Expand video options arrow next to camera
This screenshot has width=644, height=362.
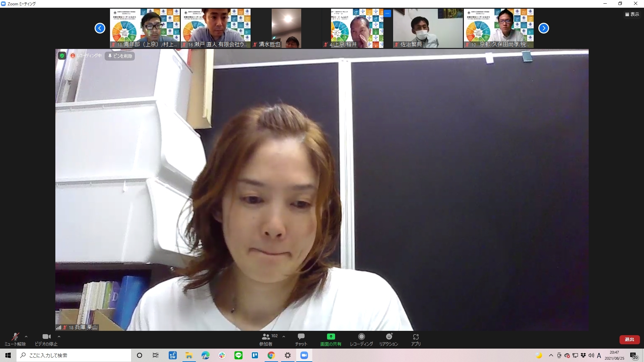pos(59,337)
